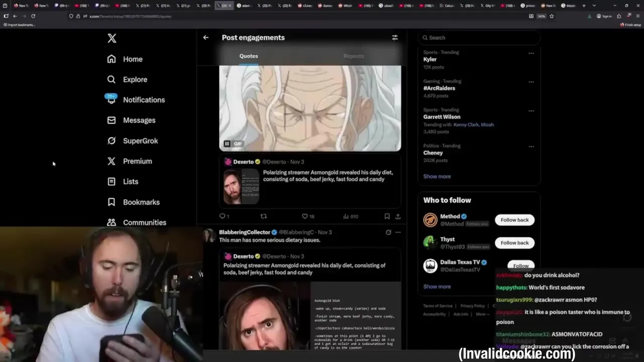Click the Kenny Clark, Micah link
This screenshot has height=362, width=644.
tap(473, 125)
